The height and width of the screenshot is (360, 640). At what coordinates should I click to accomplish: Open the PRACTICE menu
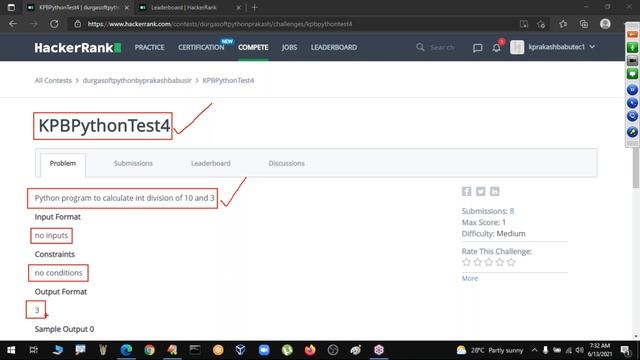149,47
